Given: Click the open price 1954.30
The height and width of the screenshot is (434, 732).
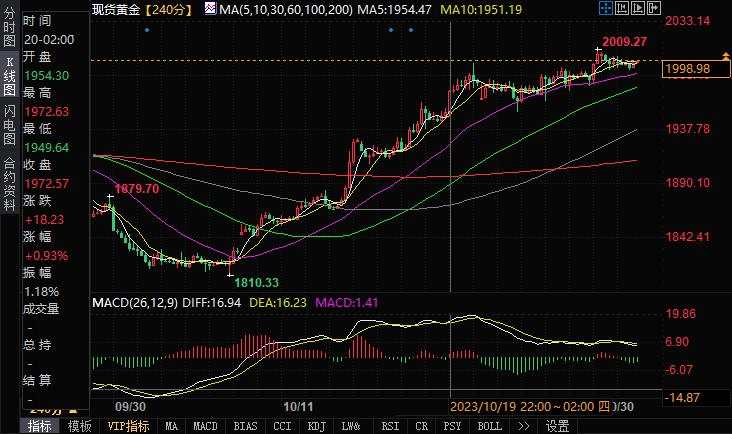Looking at the screenshot, I should tap(46, 76).
